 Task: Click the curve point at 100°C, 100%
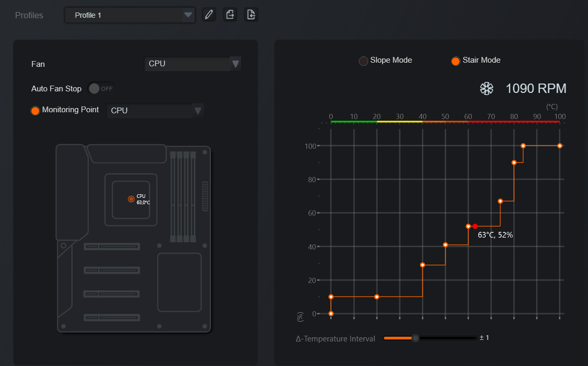(x=559, y=146)
